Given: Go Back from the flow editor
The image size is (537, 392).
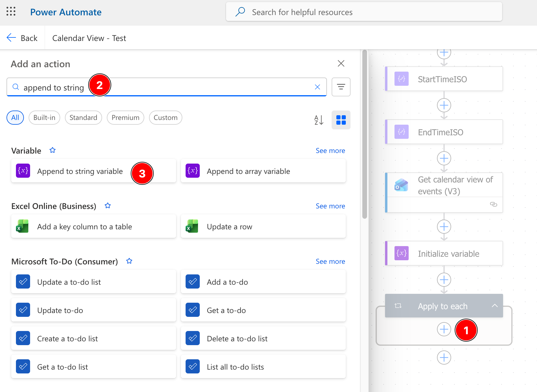Looking at the screenshot, I should 22,38.
